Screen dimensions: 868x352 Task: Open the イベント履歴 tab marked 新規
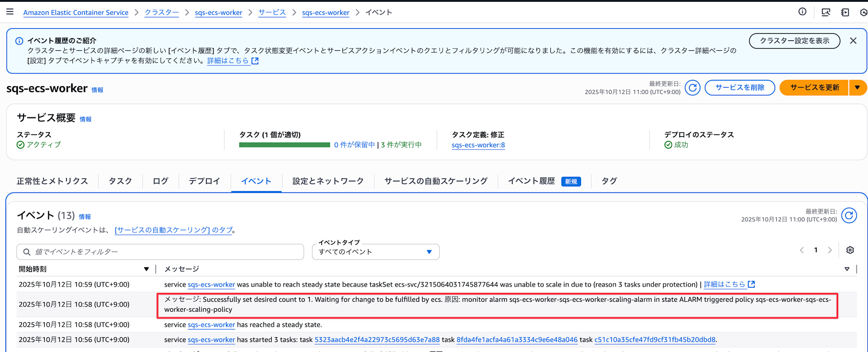[544, 181]
